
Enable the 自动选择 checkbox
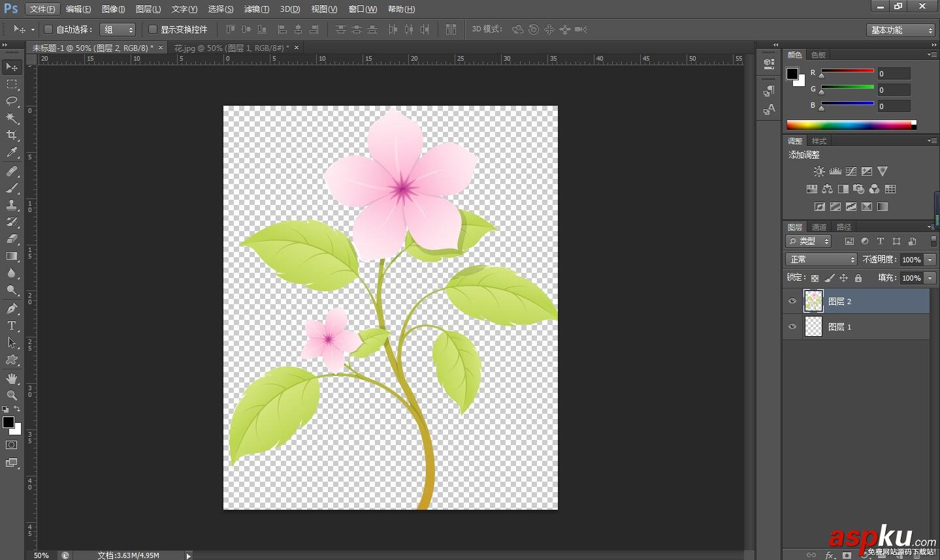coord(48,29)
